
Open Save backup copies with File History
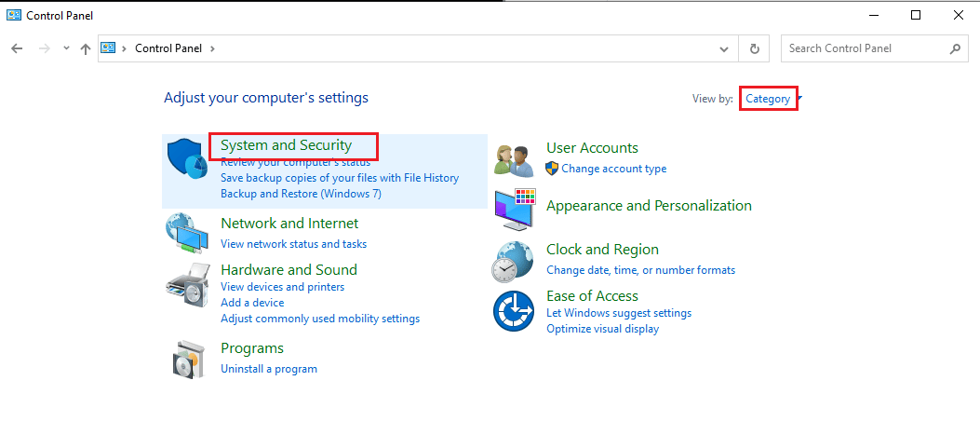coord(340,178)
